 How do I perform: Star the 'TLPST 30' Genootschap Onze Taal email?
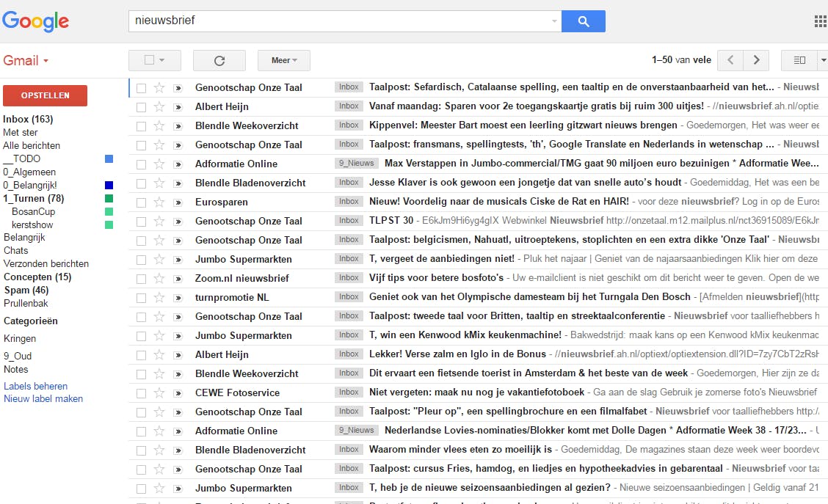coord(159,221)
